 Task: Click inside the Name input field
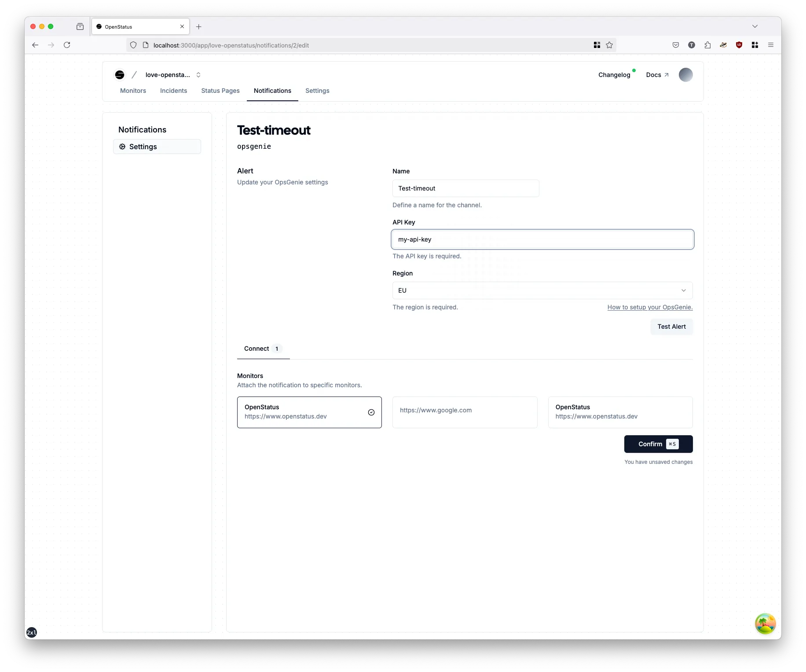coord(465,188)
